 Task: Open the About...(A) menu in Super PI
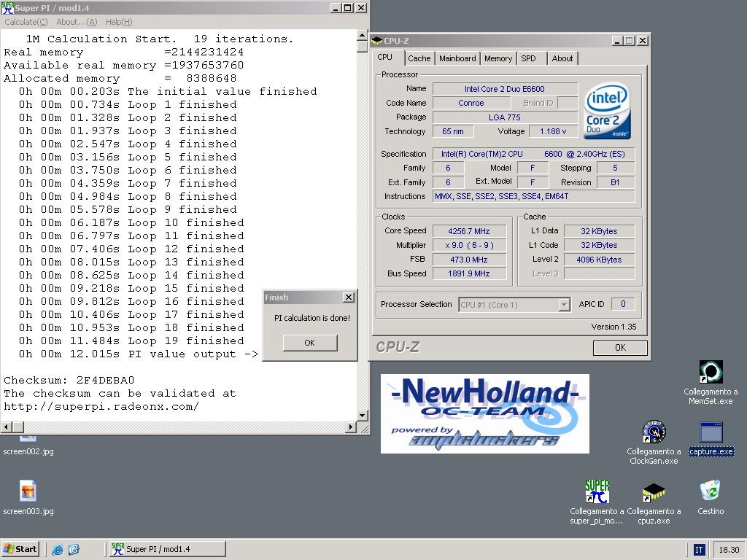77,22
